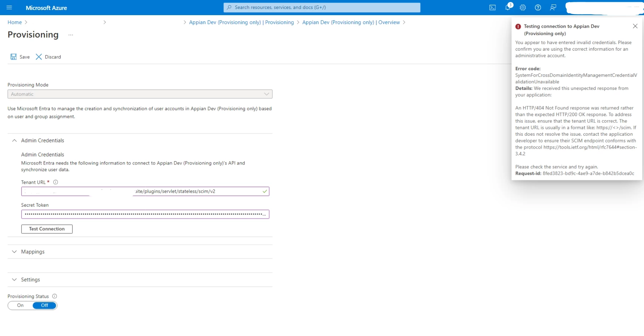Click the Discard button label

pos(53,57)
